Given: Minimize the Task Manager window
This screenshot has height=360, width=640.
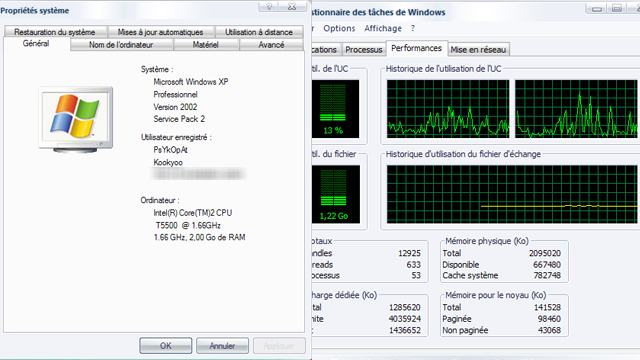Looking at the screenshot, I should [597, 8].
